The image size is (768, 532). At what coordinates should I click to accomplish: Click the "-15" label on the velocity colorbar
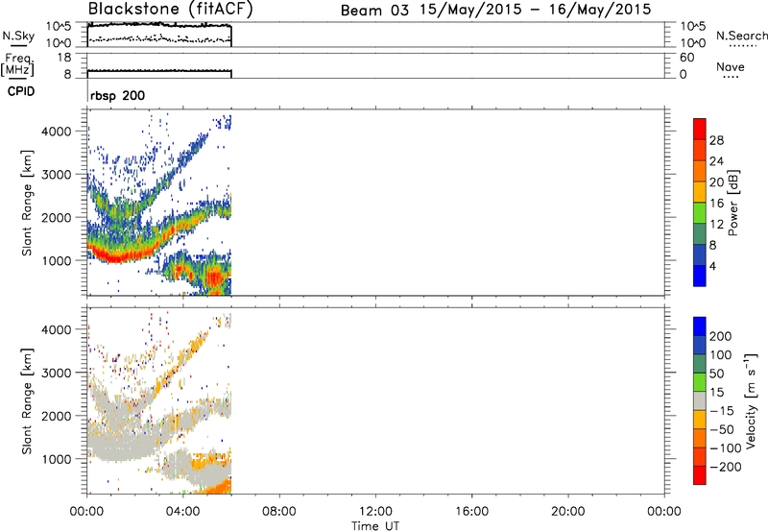[x=721, y=411]
